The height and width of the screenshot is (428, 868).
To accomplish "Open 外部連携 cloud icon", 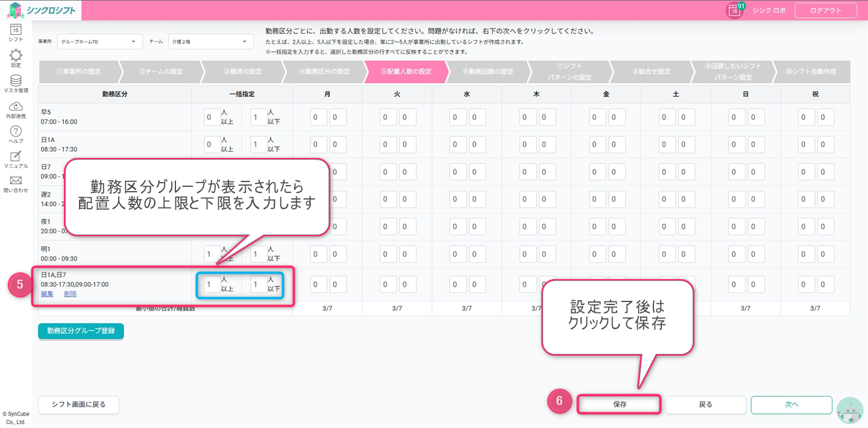I will pyautogui.click(x=16, y=108).
